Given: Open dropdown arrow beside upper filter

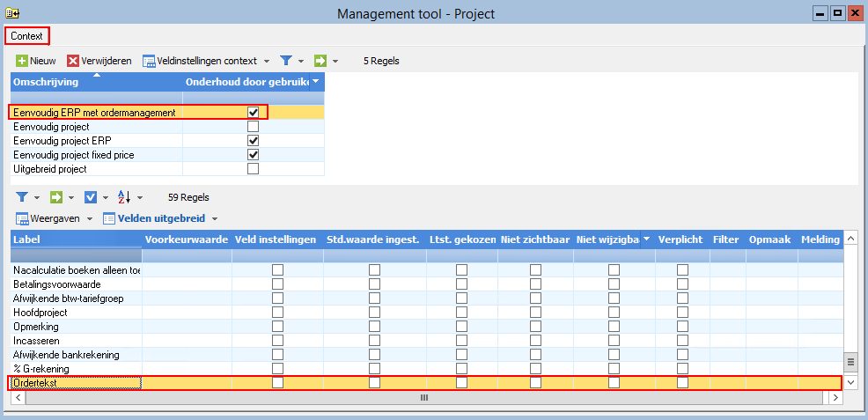Looking at the screenshot, I should pos(301,61).
